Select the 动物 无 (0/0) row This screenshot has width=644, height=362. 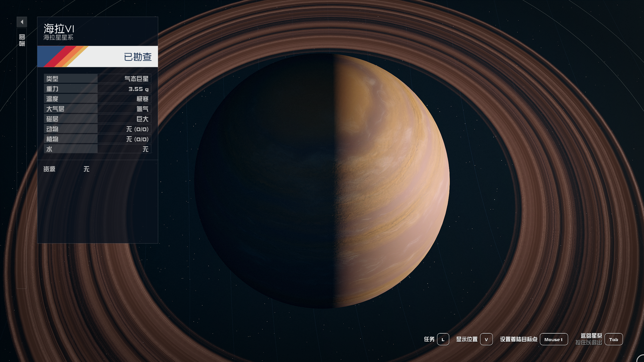[97, 129]
